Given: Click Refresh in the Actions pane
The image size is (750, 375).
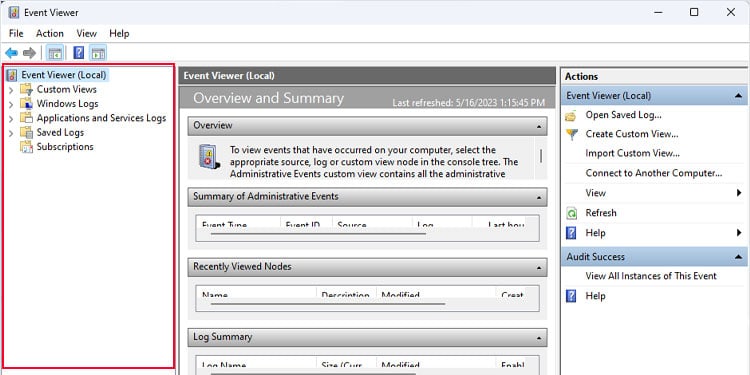Looking at the screenshot, I should (x=601, y=213).
